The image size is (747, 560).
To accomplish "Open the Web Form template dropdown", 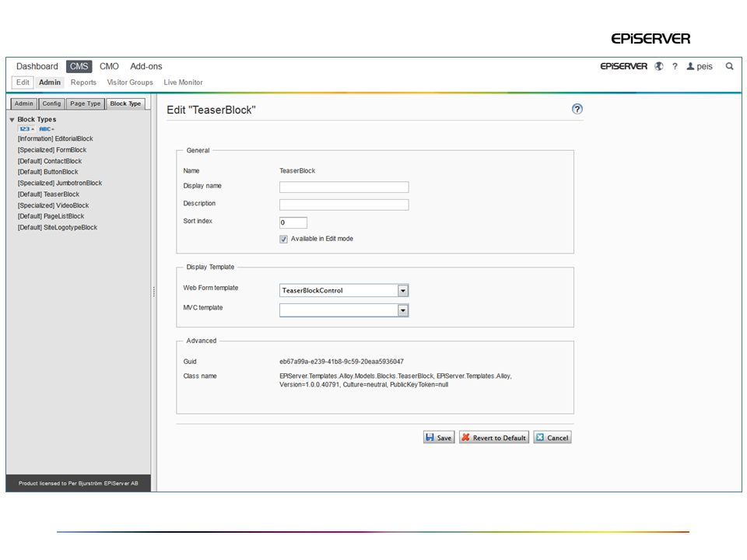I will [x=403, y=290].
